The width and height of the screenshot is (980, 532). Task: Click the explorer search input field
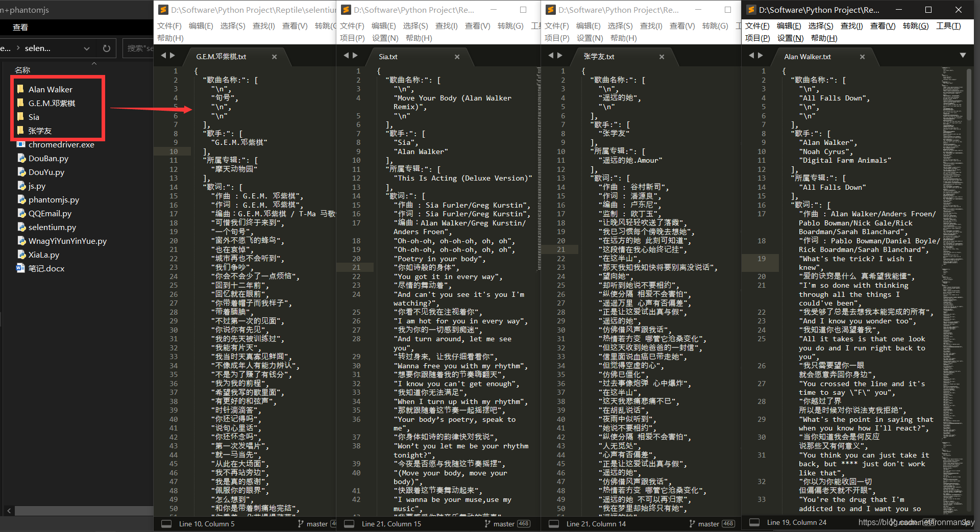[138, 48]
